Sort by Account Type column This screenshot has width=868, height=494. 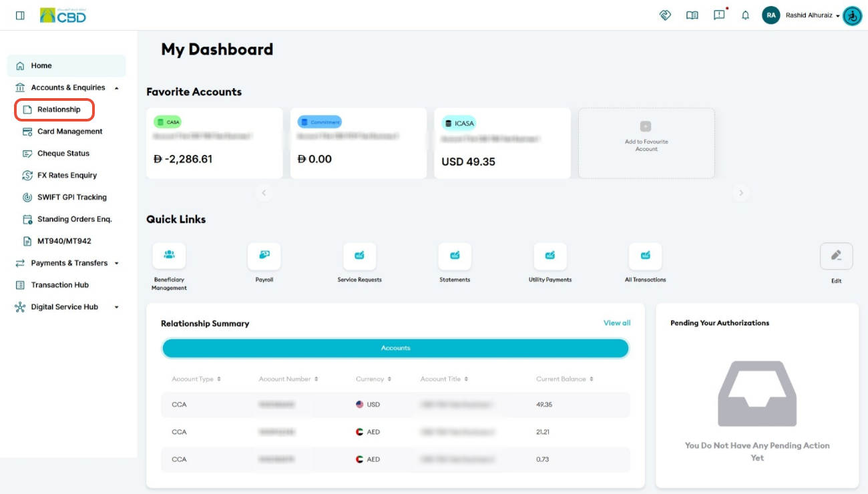[196, 379]
